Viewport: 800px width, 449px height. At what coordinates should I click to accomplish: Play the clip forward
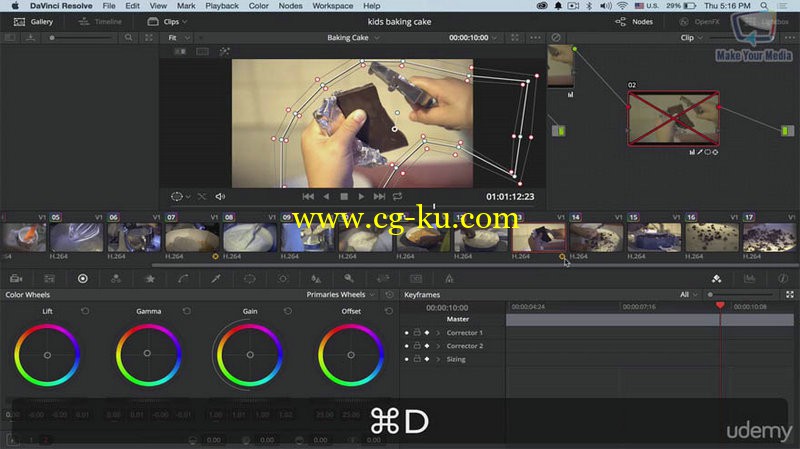361,196
